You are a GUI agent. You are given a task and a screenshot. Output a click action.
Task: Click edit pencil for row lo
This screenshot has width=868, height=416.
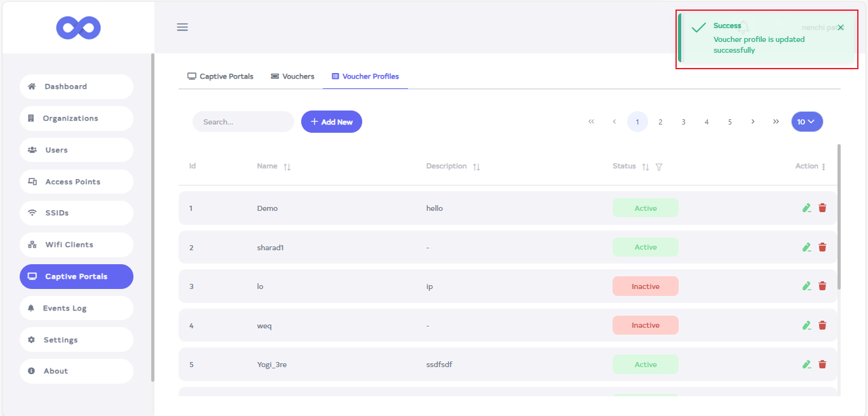click(806, 286)
